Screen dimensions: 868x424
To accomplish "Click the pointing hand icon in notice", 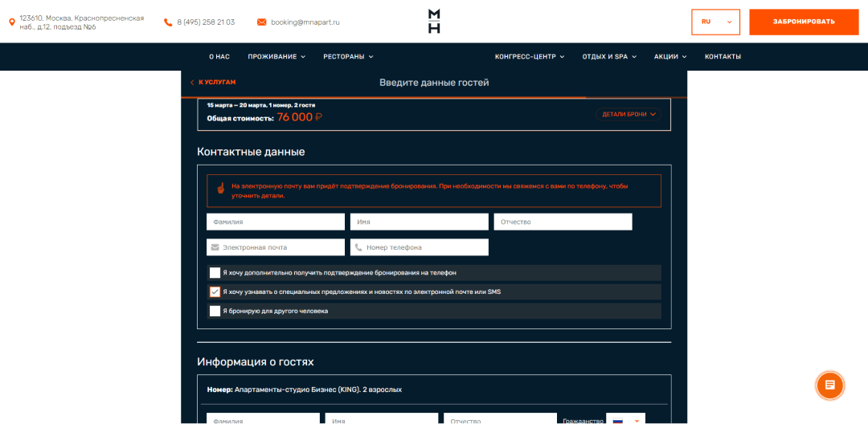I will 220,188.
